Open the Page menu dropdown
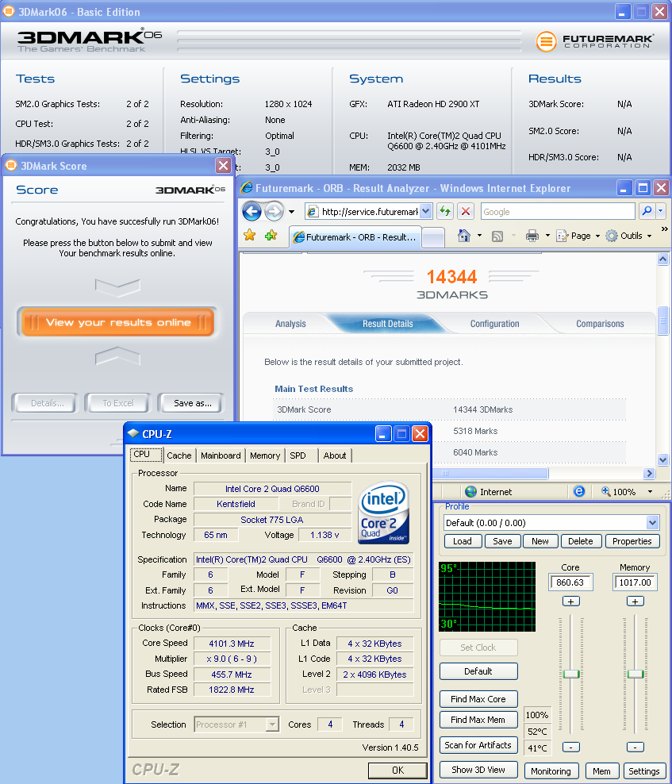 click(x=578, y=236)
